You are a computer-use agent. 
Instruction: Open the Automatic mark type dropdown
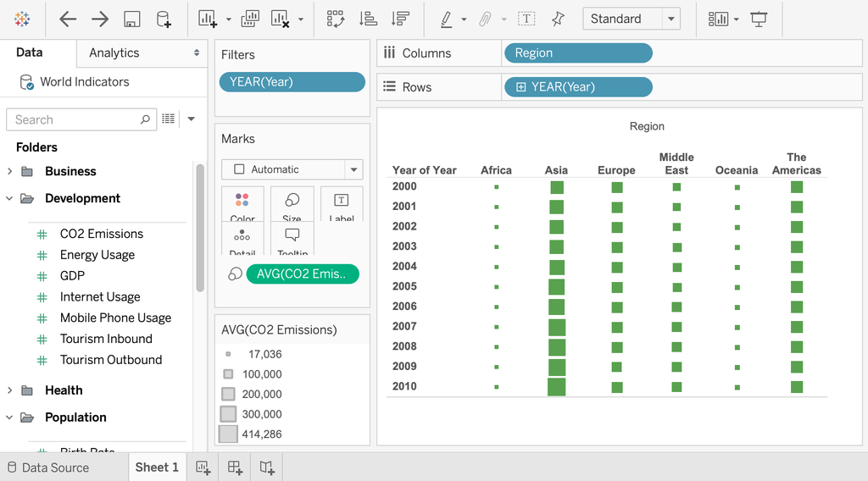pos(292,169)
